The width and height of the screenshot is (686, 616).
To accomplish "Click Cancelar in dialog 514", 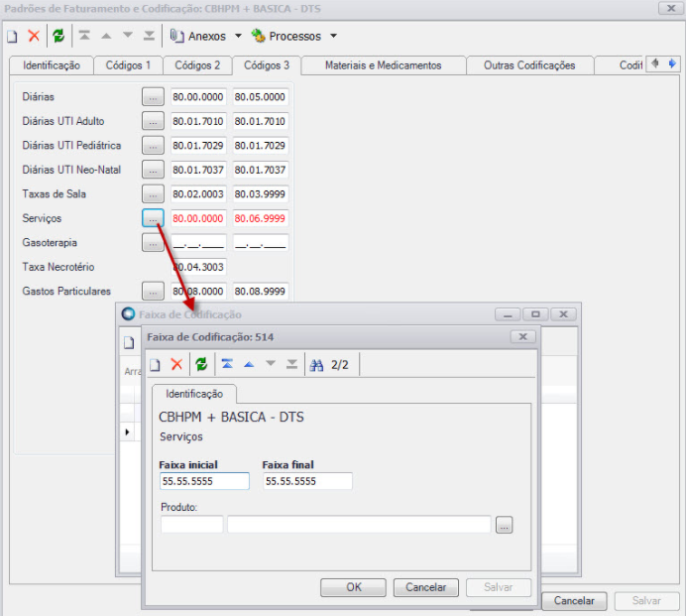I will [426, 587].
